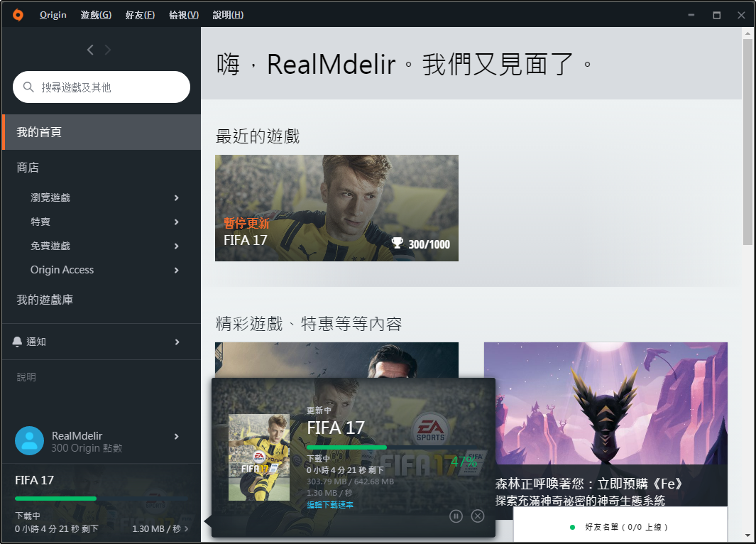Click 通知 label in sidebar
Screen dimensions: 756x544
[x=36, y=342]
